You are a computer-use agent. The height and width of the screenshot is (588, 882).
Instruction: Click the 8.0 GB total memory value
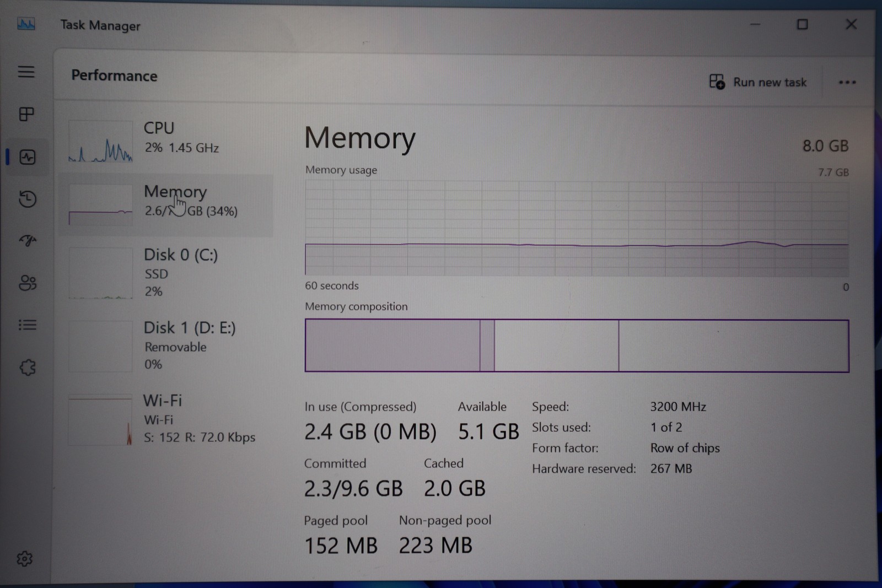click(x=825, y=146)
